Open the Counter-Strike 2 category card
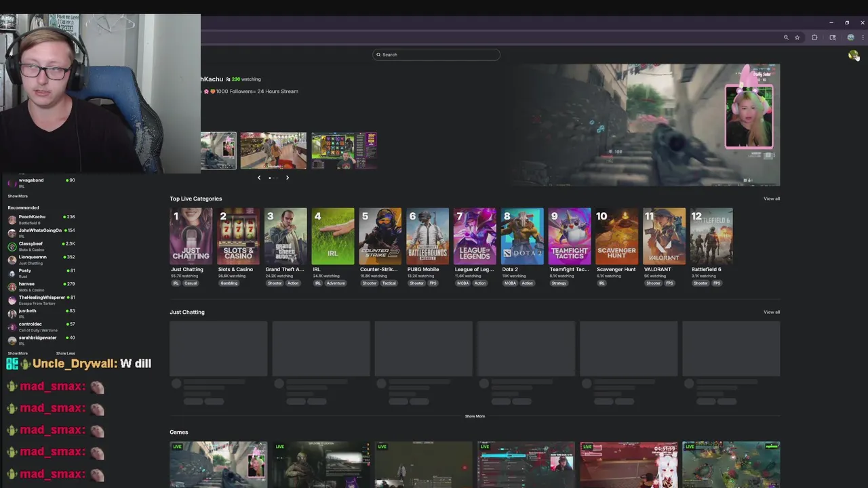868x488 pixels. pos(380,236)
